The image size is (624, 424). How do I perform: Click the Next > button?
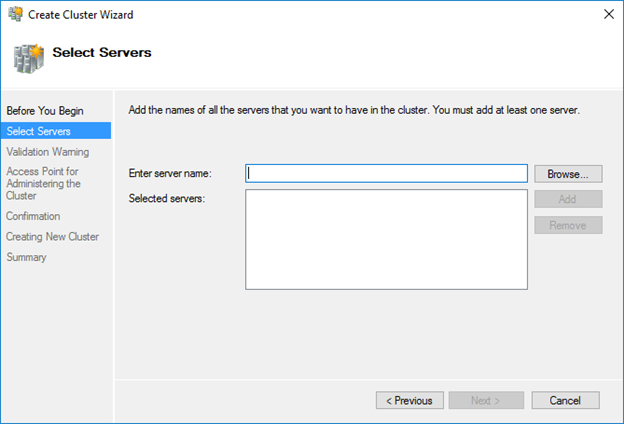pyautogui.click(x=486, y=400)
